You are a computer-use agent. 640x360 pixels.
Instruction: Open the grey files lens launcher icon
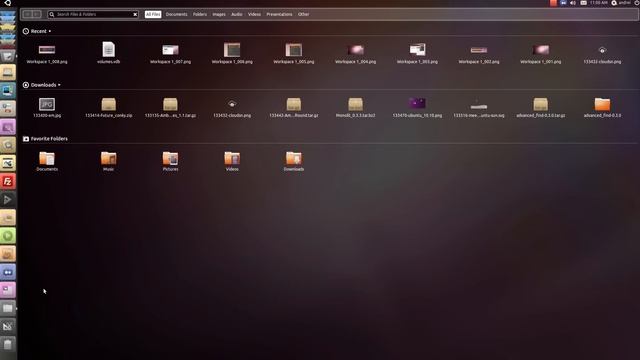click(x=8, y=308)
